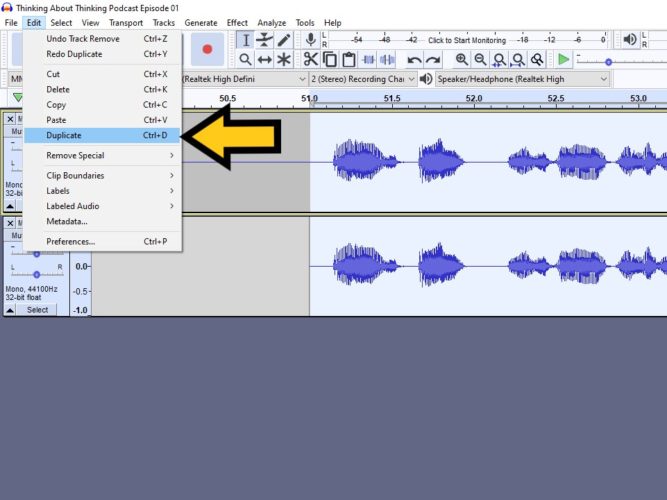
Task: Open the recording channels dropdown
Action: pos(363,79)
